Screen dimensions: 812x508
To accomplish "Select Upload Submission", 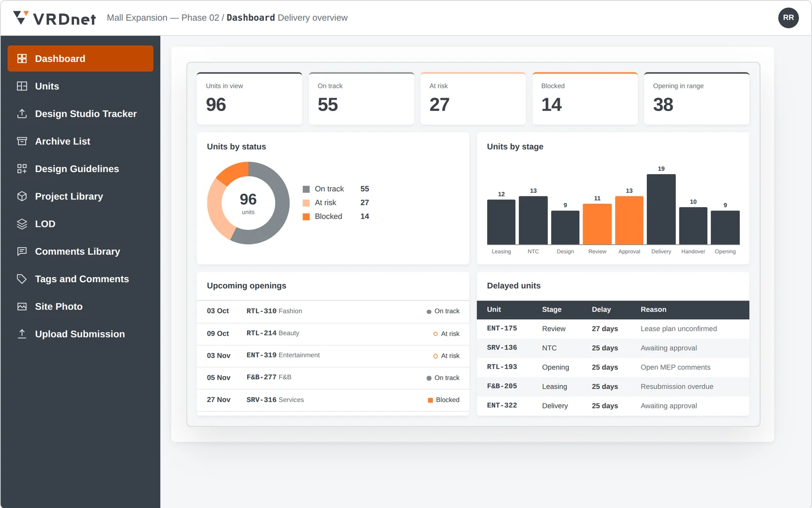I will [x=80, y=334].
